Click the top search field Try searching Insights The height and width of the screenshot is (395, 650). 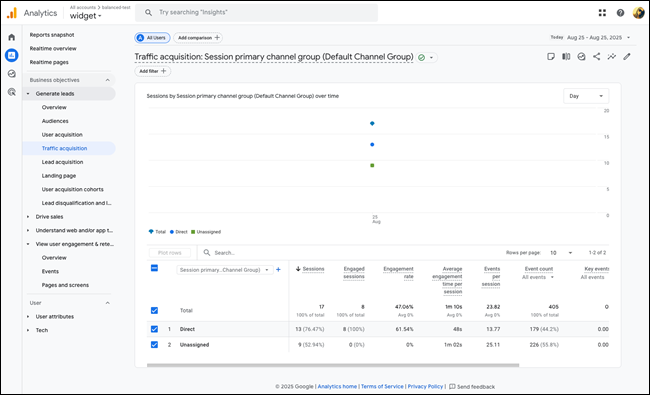click(257, 12)
